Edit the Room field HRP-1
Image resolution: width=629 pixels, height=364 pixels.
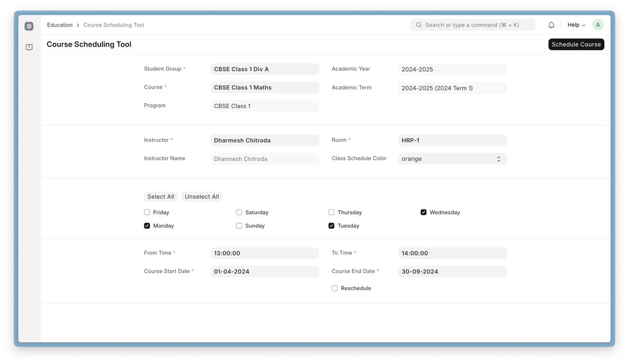(x=452, y=140)
